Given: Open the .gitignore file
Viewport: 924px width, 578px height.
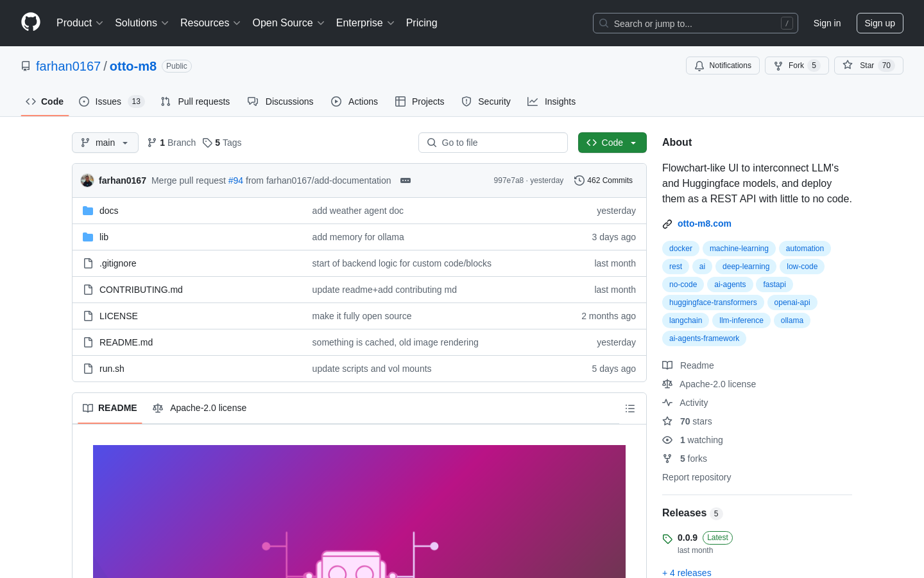Looking at the screenshot, I should [117, 263].
